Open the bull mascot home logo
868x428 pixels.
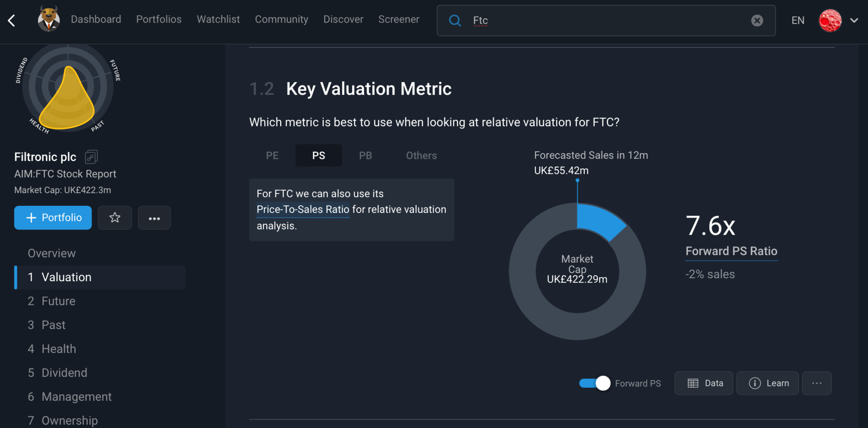coord(49,19)
